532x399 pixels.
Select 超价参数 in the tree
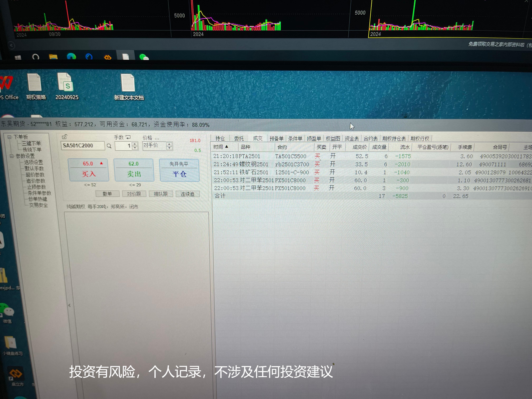(35, 175)
